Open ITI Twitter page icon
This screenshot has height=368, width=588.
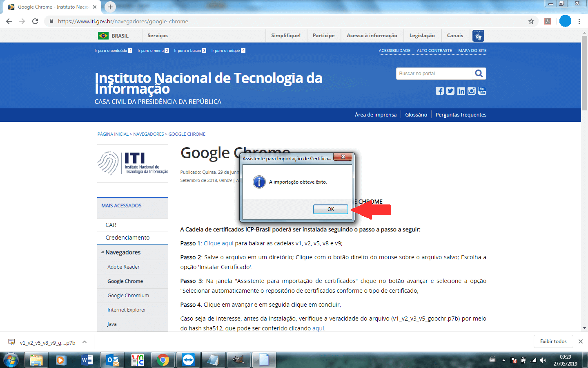pos(450,91)
